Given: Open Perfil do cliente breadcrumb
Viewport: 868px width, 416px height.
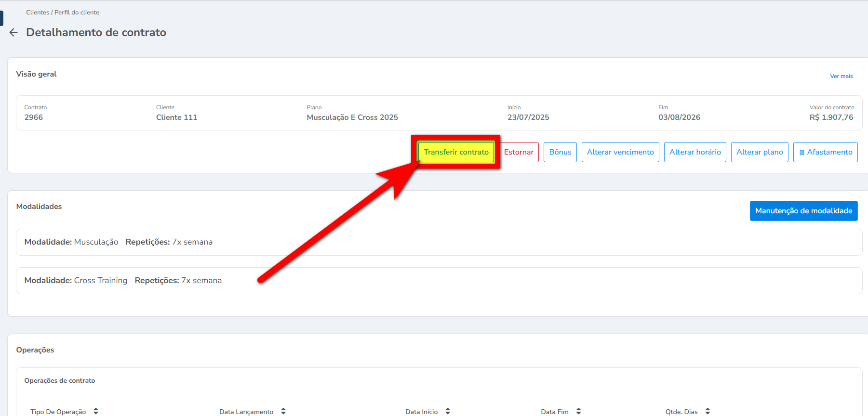Looking at the screenshot, I should click(x=77, y=13).
